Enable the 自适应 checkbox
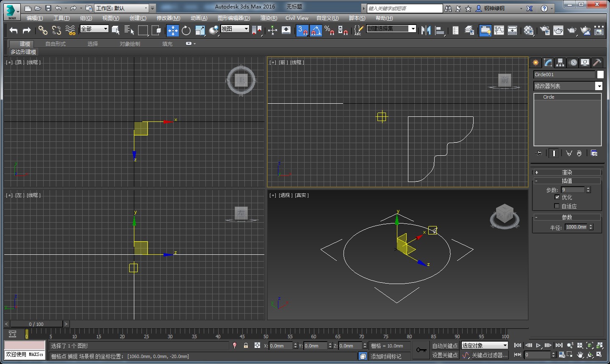Image resolution: width=610 pixels, height=364 pixels. 557,206
